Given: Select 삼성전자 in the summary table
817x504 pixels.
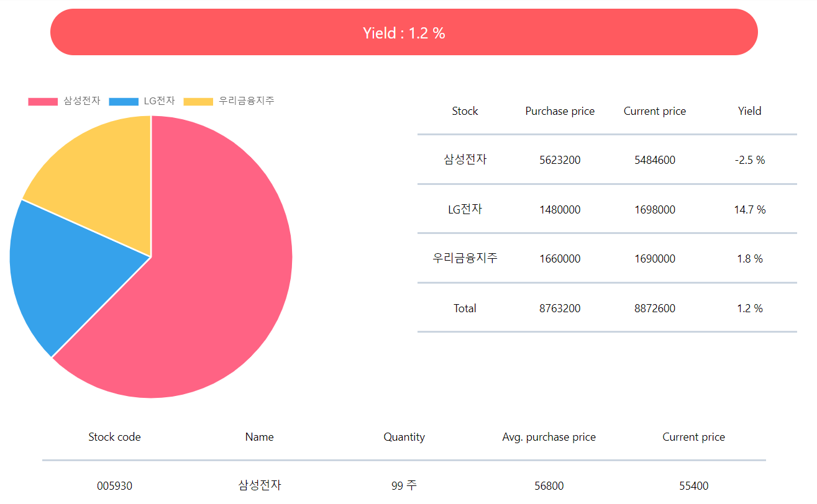Looking at the screenshot, I should 465,160.
